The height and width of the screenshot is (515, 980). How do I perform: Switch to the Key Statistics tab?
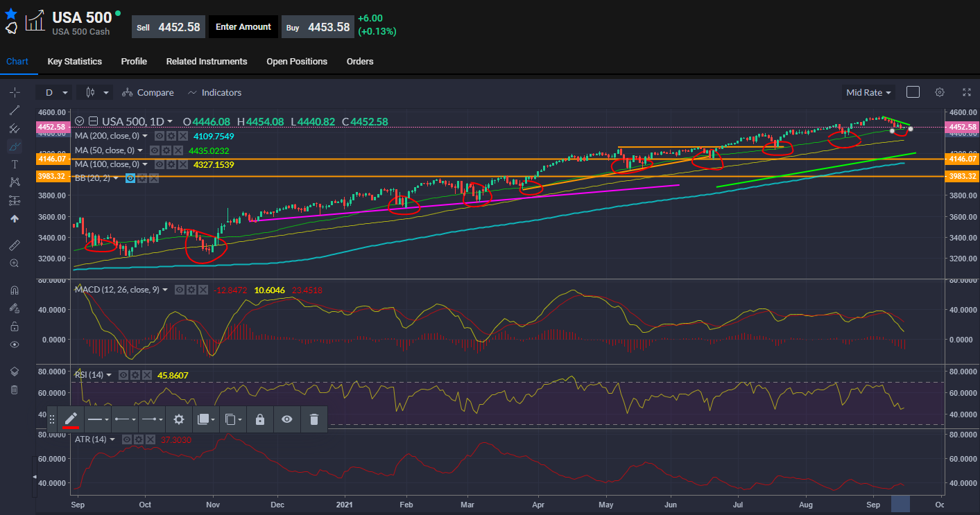[74, 62]
